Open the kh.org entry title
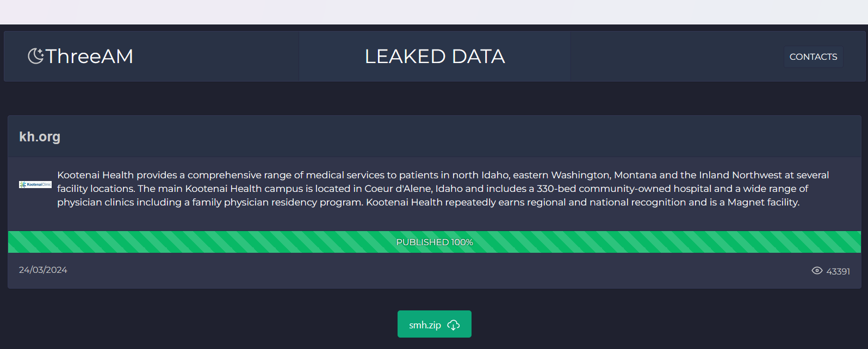The image size is (868, 349). click(x=40, y=137)
